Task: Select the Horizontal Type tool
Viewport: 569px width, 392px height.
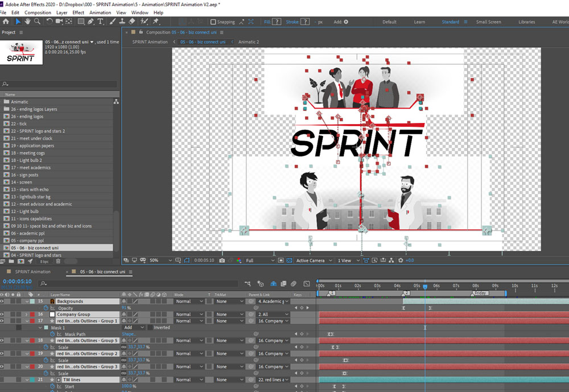Action: [101, 22]
